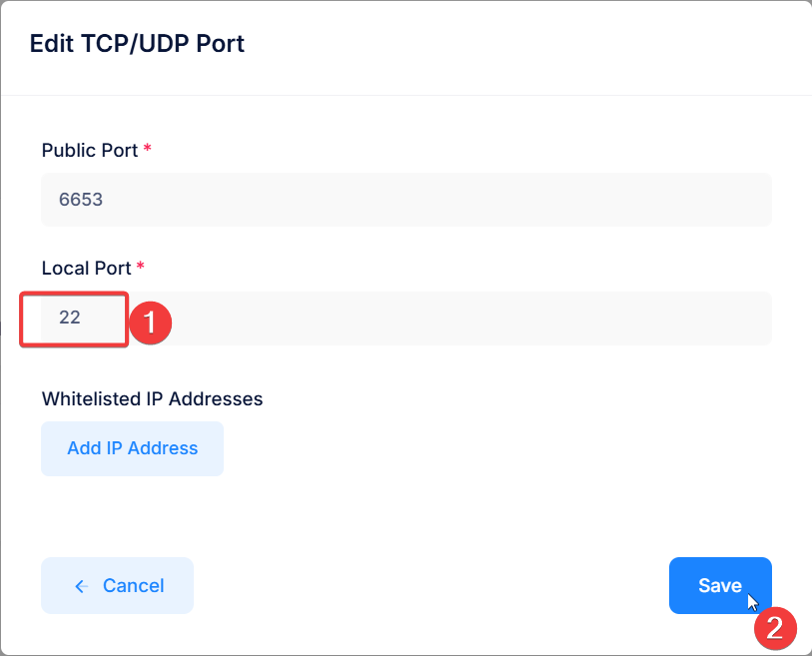
Task: Save the TCP/UDP port changes
Action: pos(720,585)
